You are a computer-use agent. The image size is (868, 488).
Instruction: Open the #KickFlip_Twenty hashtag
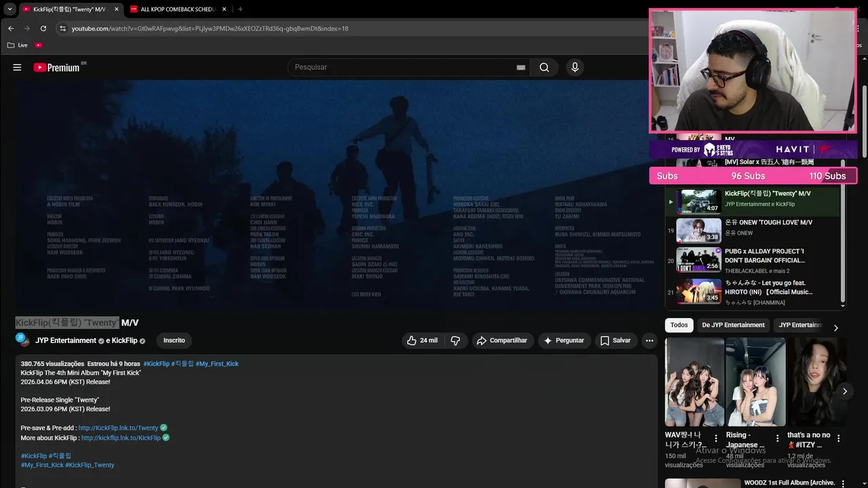pyautogui.click(x=90, y=465)
